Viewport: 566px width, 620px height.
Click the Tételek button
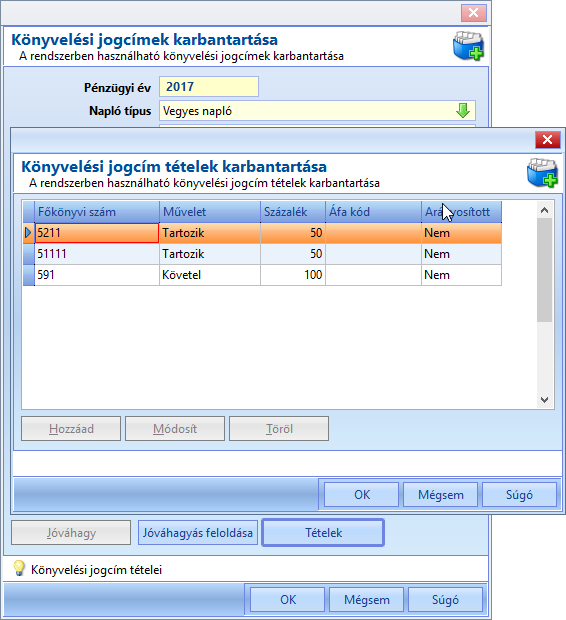pyautogui.click(x=323, y=533)
